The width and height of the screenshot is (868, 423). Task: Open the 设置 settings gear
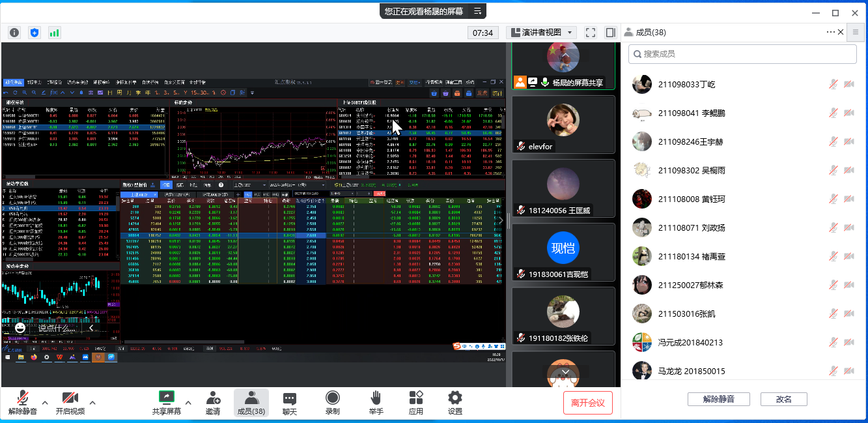click(455, 403)
